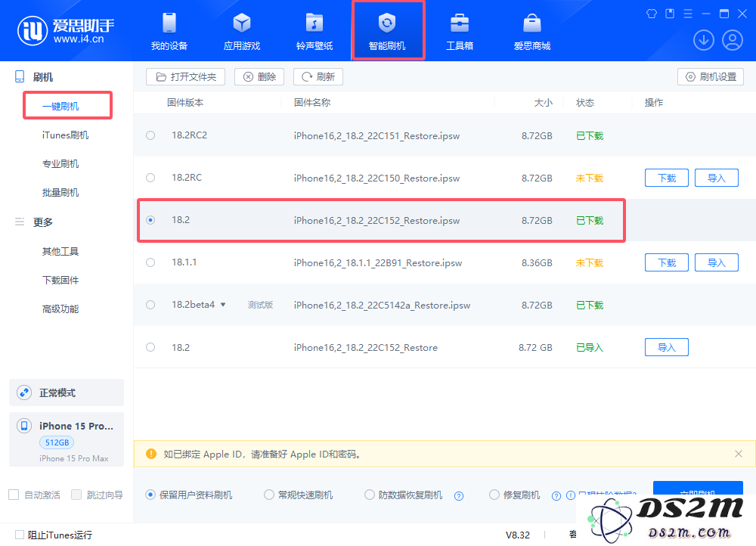The image size is (756, 546).
Task: Select the 18.2RC firmware radio button
Action: 150,178
